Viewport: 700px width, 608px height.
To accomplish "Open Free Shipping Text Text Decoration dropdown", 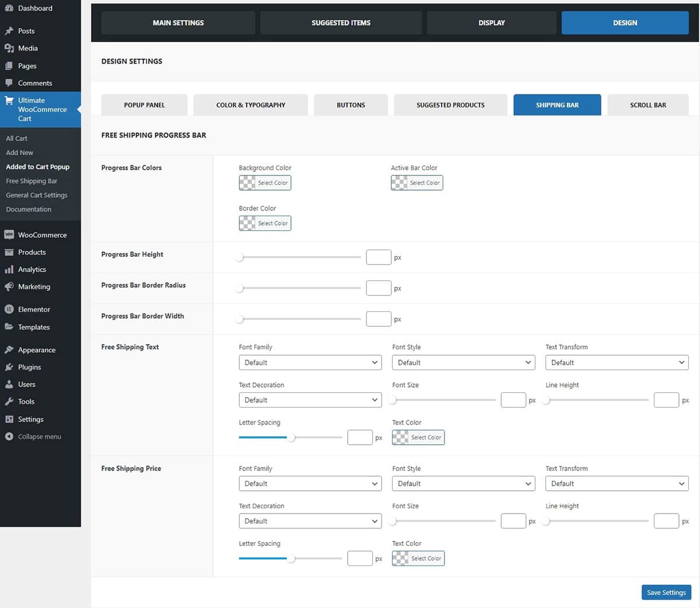I will pyautogui.click(x=310, y=400).
